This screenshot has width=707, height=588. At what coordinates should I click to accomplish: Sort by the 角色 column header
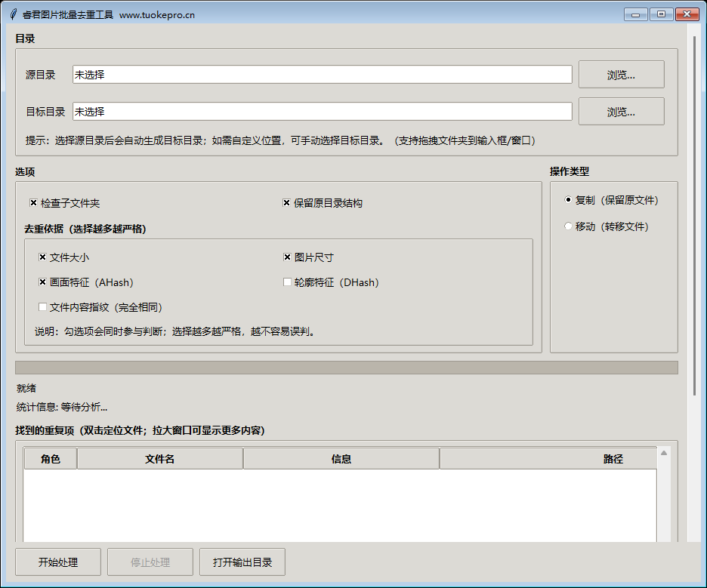click(51, 459)
